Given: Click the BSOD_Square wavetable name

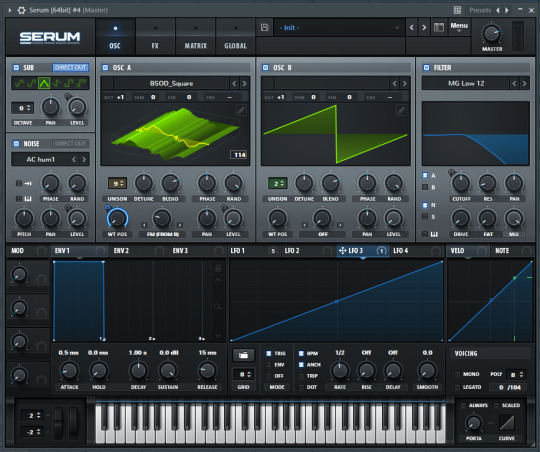Looking at the screenshot, I should [x=171, y=83].
